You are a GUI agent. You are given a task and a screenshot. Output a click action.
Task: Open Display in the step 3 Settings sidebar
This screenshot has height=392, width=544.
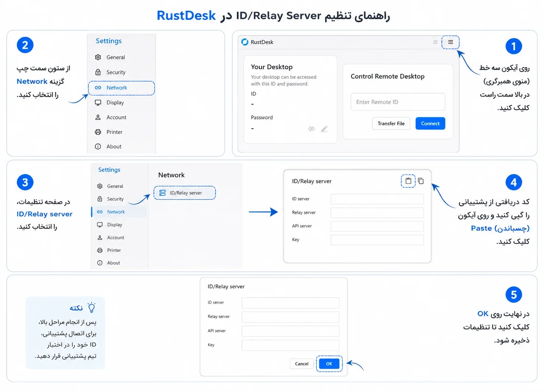click(x=119, y=225)
